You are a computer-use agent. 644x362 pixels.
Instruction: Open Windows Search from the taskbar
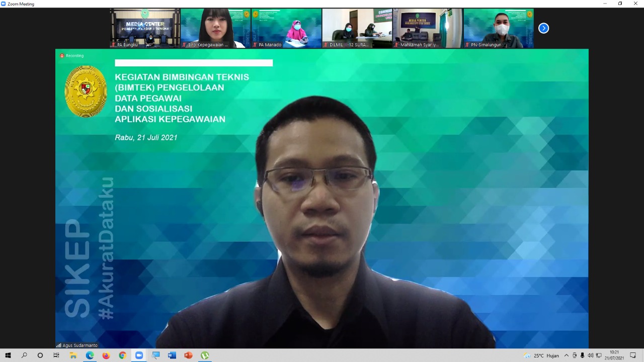[24, 355]
